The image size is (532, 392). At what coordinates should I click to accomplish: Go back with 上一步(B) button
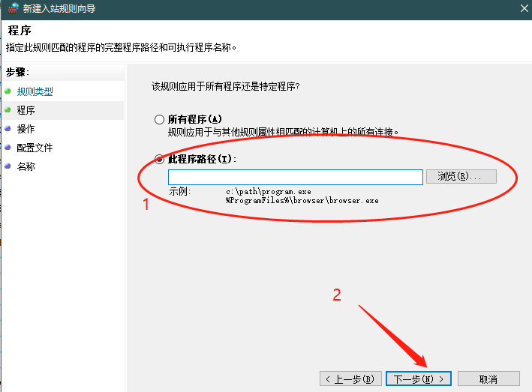(350, 379)
